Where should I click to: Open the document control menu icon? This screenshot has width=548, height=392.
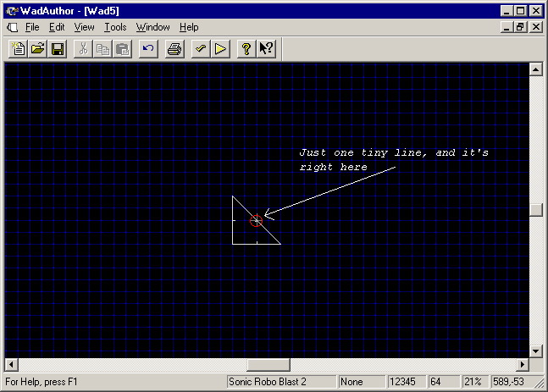click(x=13, y=27)
